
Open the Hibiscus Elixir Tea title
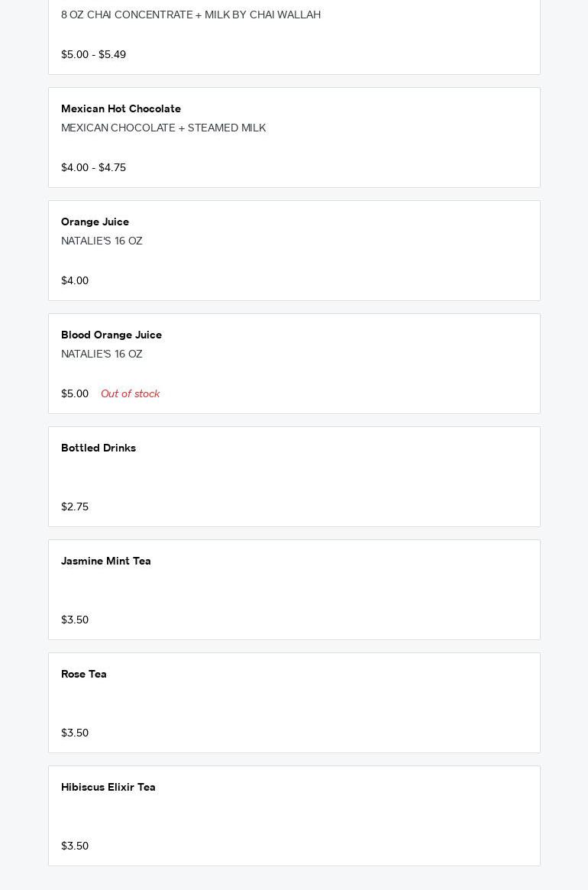click(x=108, y=788)
